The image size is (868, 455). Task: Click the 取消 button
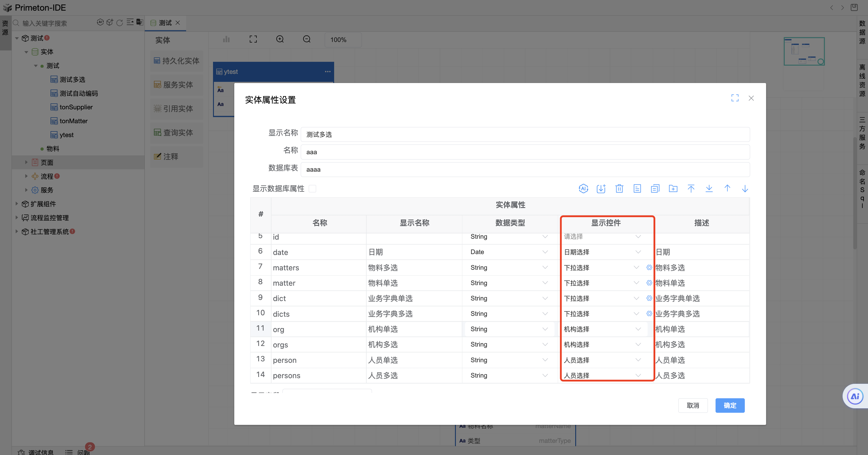693,405
